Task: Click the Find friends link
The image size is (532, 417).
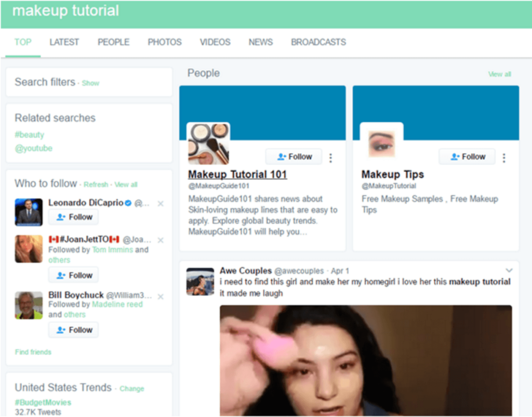Action: tap(33, 352)
